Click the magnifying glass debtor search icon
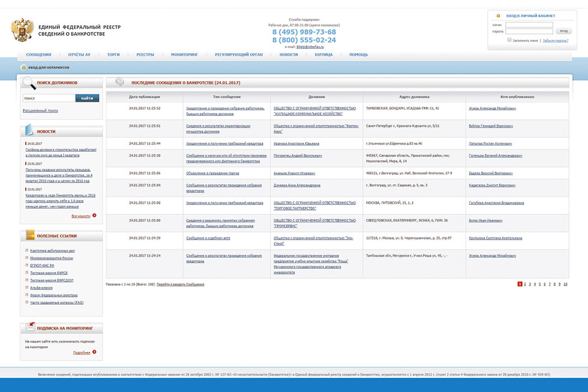 (29, 83)
